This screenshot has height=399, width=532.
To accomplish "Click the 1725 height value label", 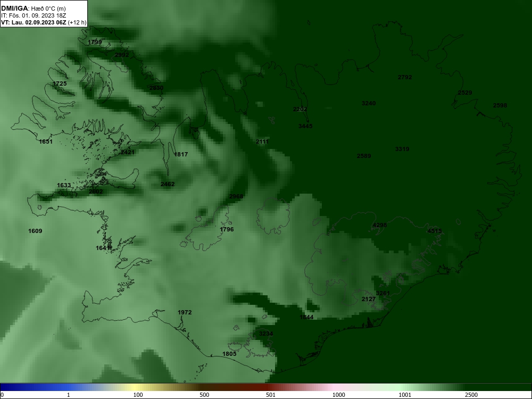I will (x=60, y=84).
